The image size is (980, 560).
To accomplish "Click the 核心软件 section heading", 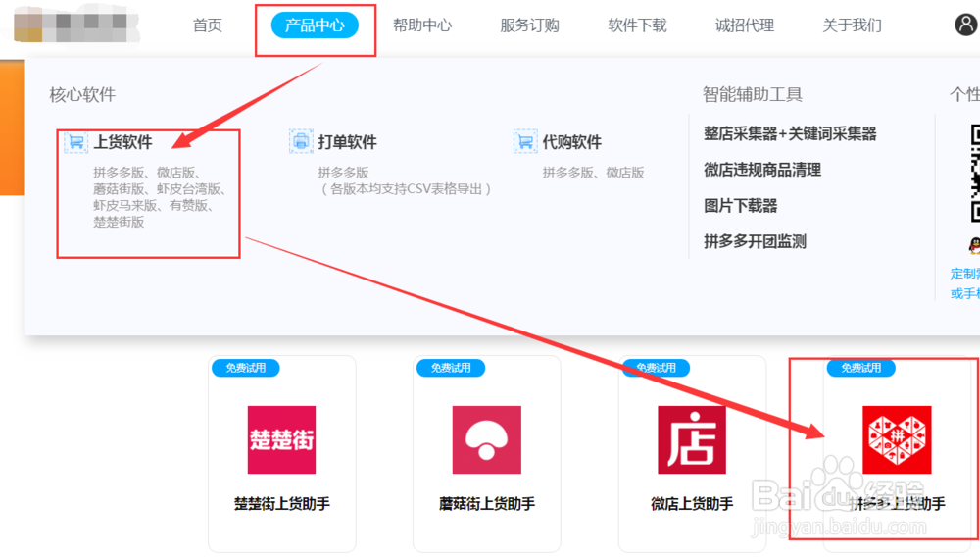I will point(82,94).
